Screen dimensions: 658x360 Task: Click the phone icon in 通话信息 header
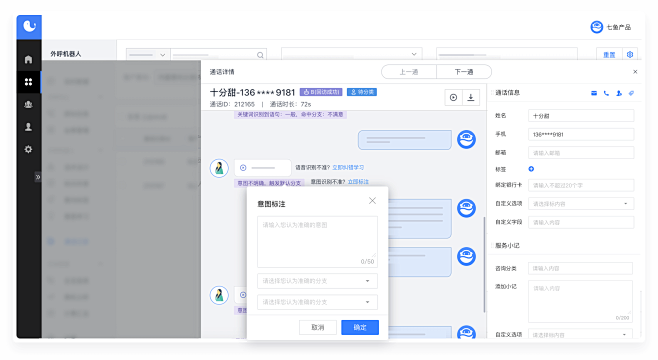point(606,93)
